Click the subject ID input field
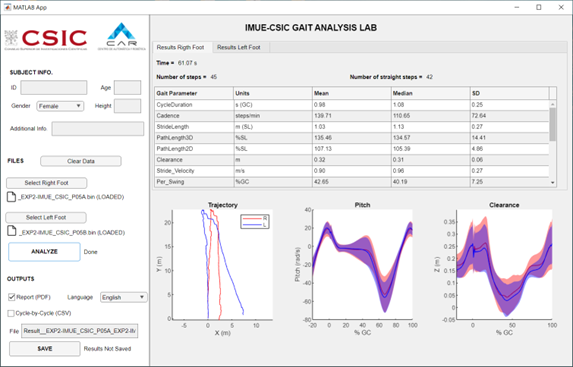 (54, 88)
